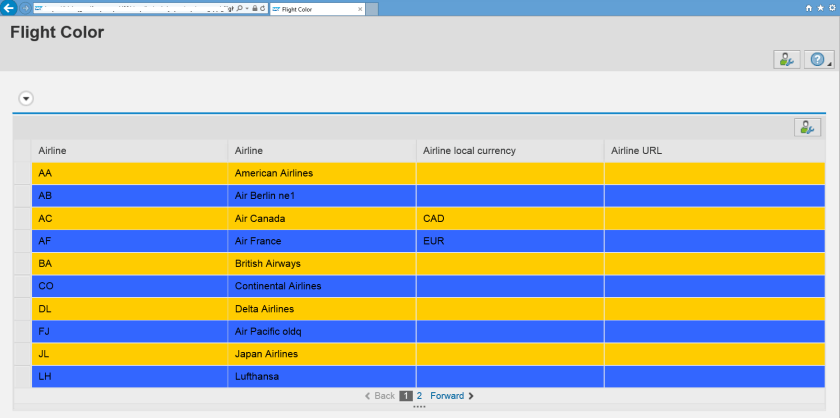Image resolution: width=840 pixels, height=418 pixels.
Task: Select the row selector for LH
Action: coord(22,377)
